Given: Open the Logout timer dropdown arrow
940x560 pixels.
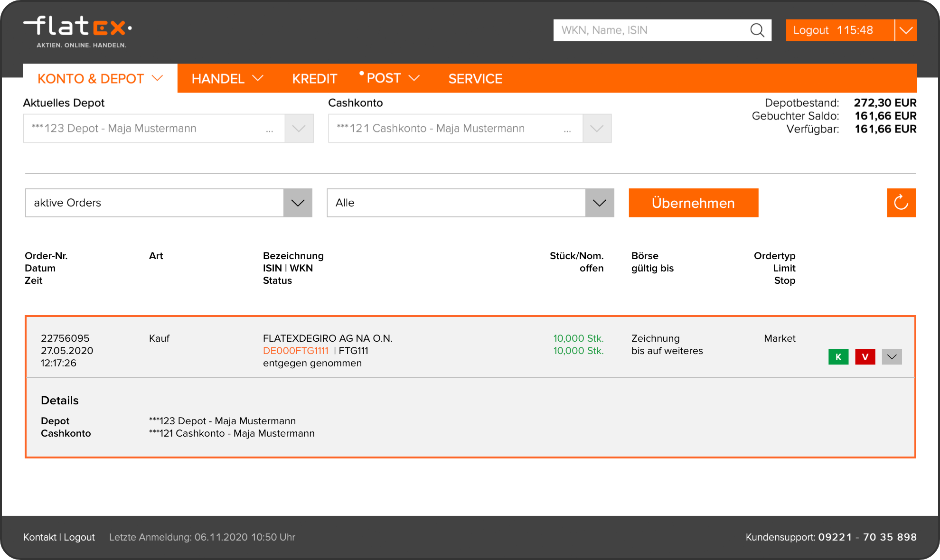Looking at the screenshot, I should coord(906,30).
